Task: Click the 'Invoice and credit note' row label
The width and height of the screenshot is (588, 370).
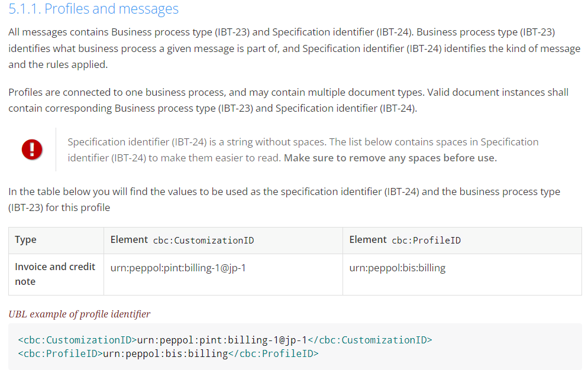Action: 56,274
